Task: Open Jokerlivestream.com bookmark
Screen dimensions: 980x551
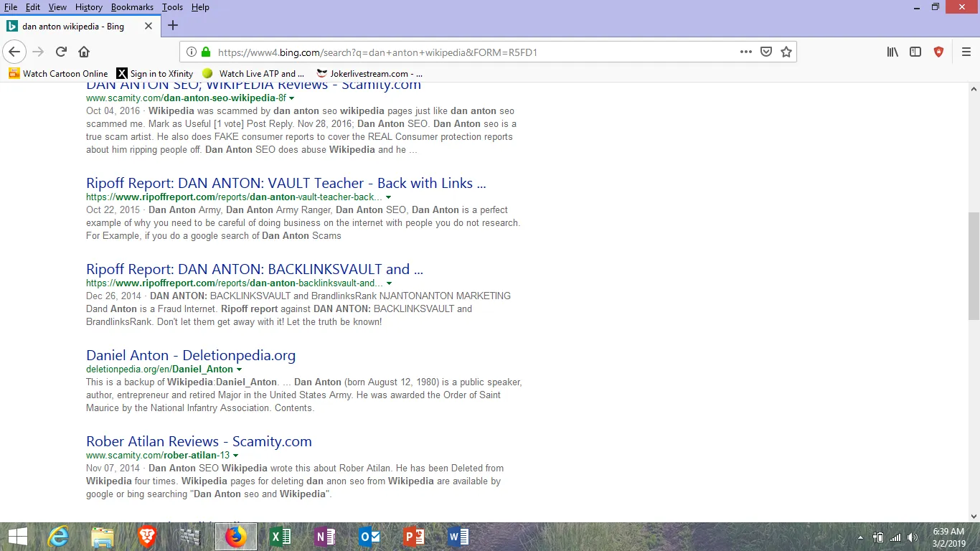Action: [369, 73]
